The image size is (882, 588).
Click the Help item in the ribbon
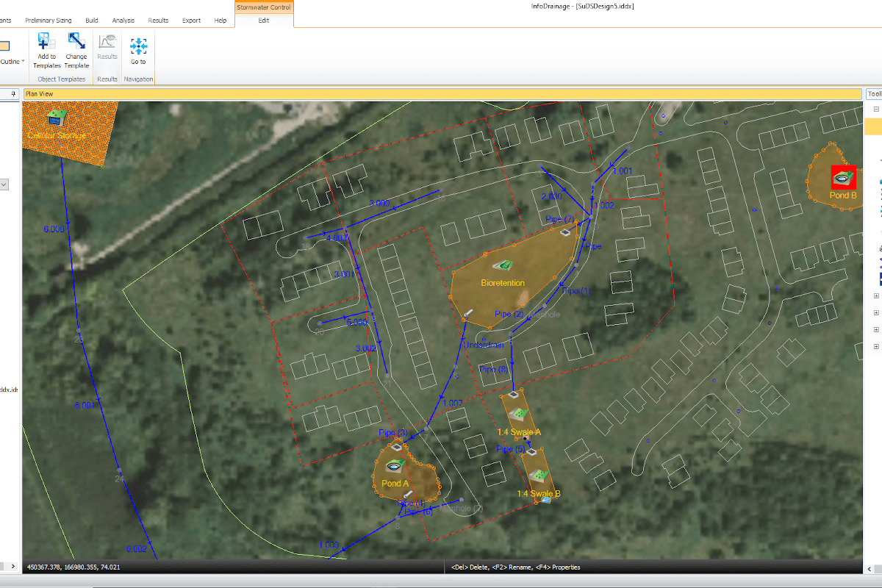tap(220, 20)
